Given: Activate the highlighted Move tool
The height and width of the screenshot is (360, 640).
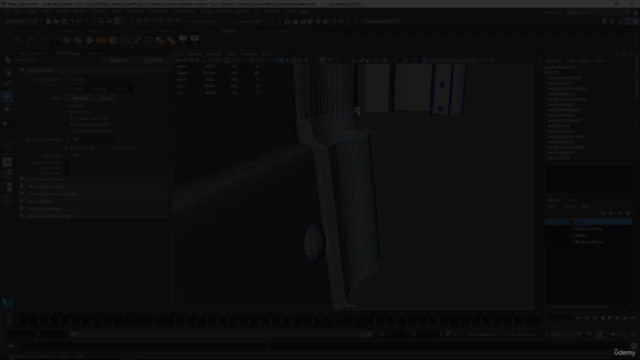Looking at the screenshot, I should point(7,97).
